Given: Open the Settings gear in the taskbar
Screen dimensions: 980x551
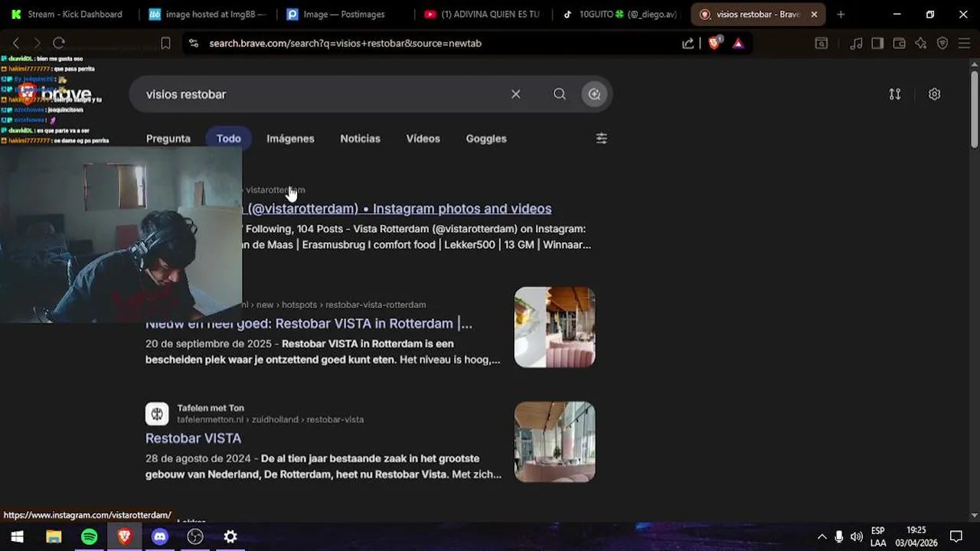Looking at the screenshot, I should point(230,536).
